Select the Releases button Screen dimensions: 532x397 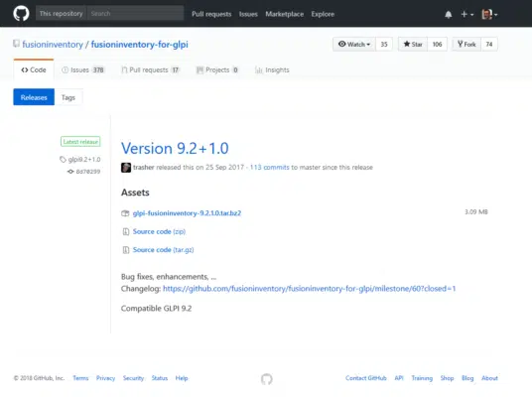(x=34, y=97)
